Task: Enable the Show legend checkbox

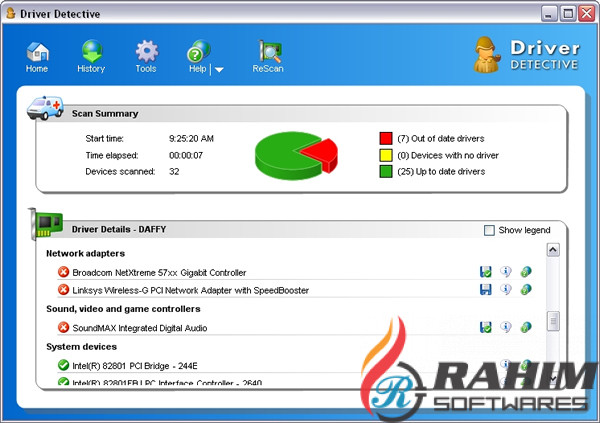Action: [x=489, y=230]
